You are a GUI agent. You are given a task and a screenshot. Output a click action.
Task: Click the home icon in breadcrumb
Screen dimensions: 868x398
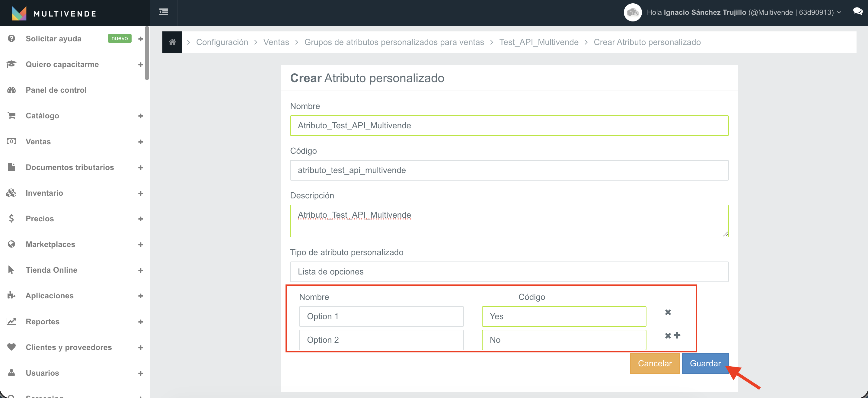coord(172,42)
